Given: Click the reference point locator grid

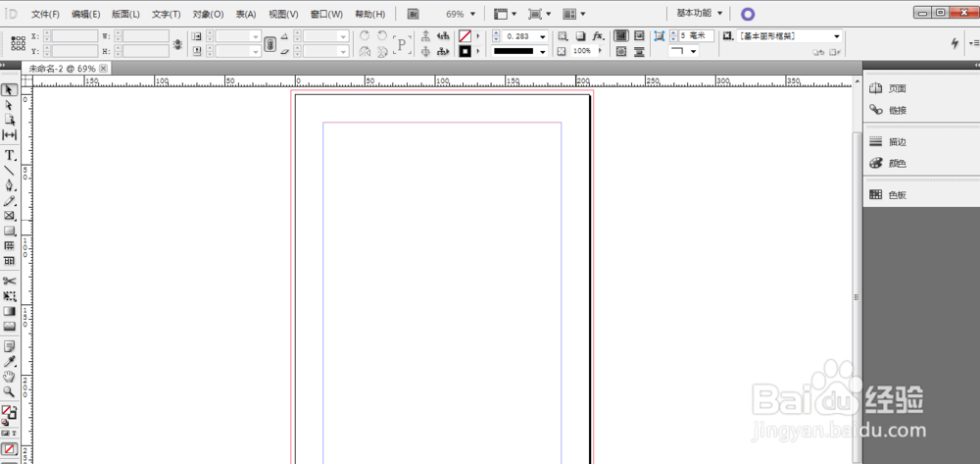Looking at the screenshot, I should pyautogui.click(x=18, y=44).
